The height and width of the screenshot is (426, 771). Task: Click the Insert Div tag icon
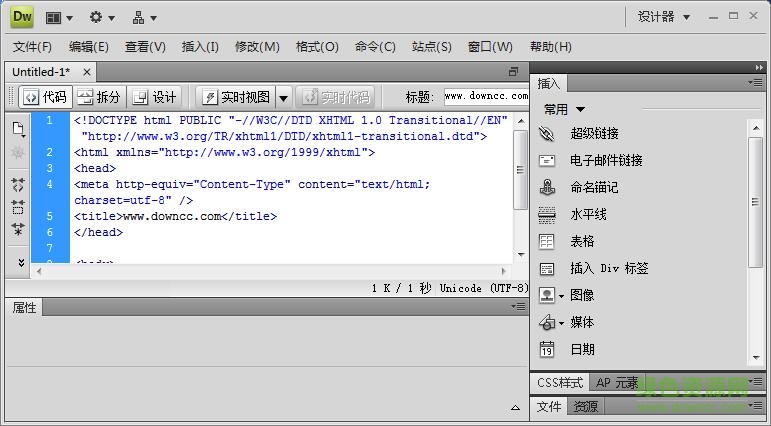(x=547, y=269)
